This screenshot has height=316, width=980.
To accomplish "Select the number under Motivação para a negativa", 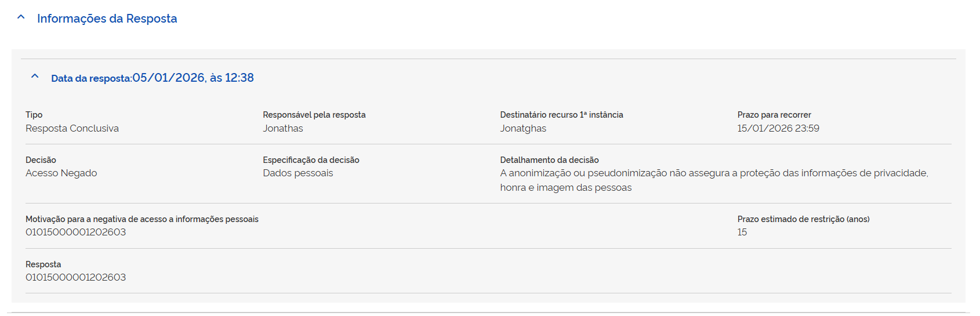I will click(75, 232).
